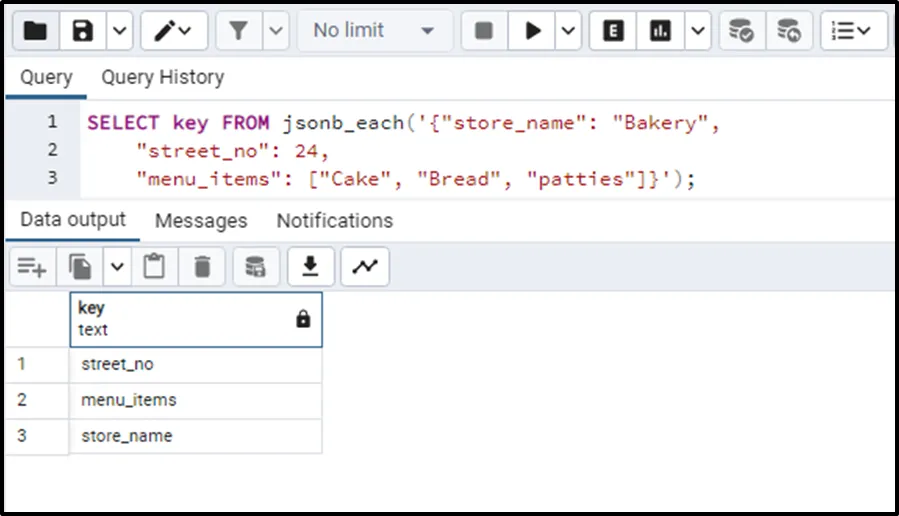
Task: Expand the Save File dropdown arrow
Action: [118, 31]
